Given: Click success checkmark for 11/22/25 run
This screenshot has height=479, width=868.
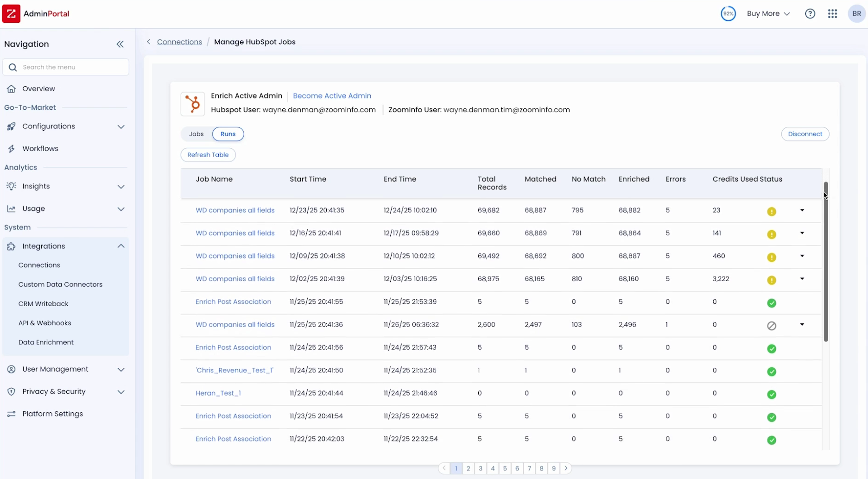Looking at the screenshot, I should point(771,440).
